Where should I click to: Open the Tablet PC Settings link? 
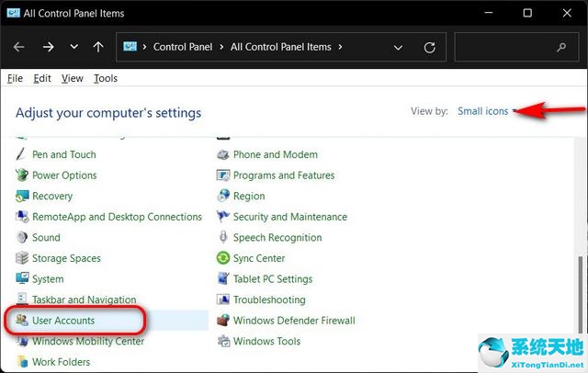pyautogui.click(x=273, y=279)
